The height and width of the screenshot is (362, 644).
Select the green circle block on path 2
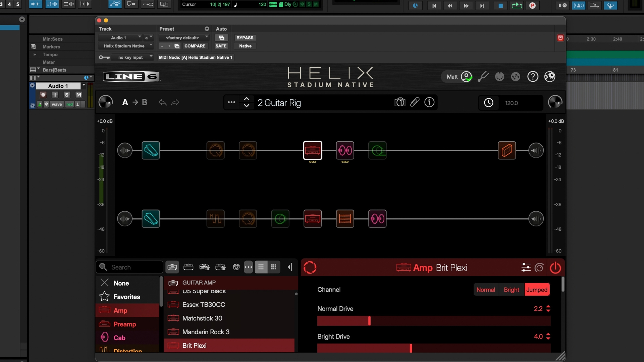(280, 219)
